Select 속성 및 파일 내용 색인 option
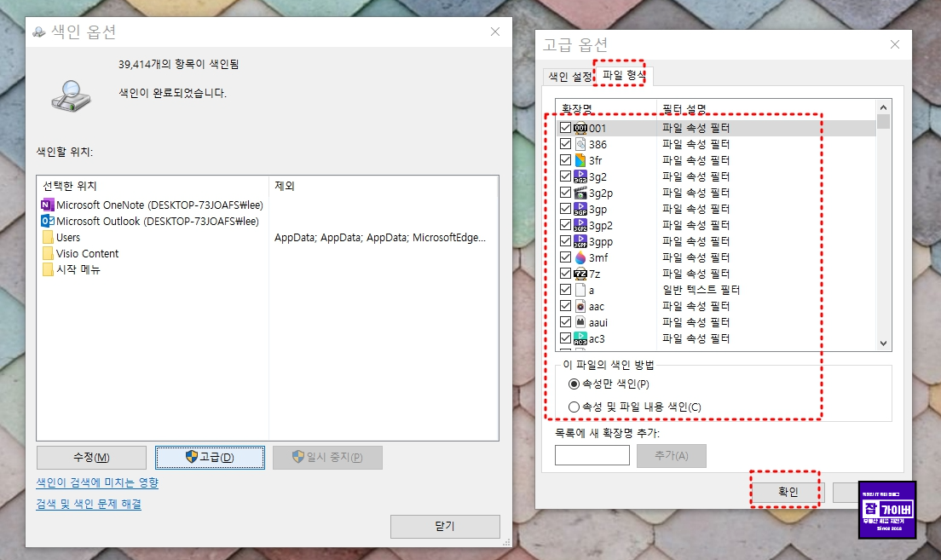 point(576,407)
